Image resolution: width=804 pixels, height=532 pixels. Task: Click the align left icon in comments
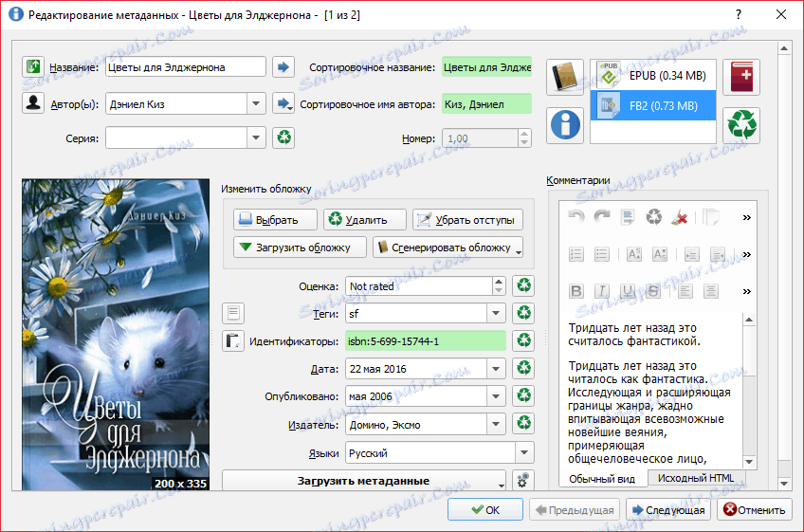point(685,291)
